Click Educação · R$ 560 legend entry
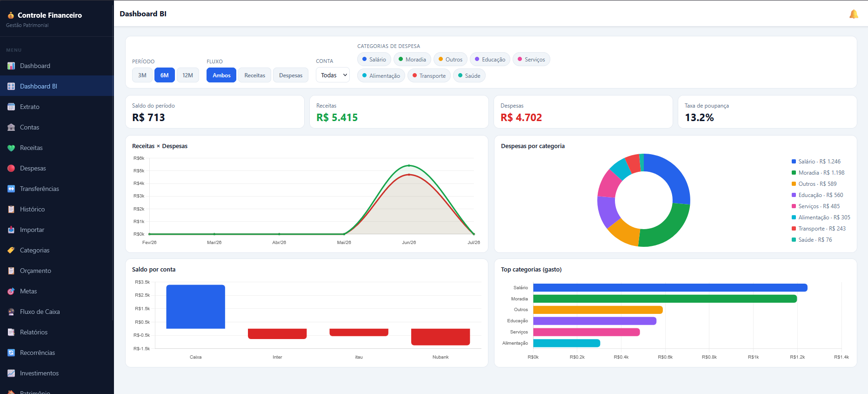868x394 pixels. (817, 195)
